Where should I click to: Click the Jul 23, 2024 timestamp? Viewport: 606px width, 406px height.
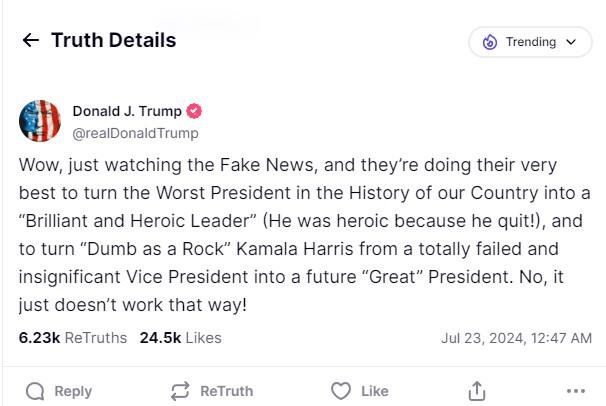515,338
